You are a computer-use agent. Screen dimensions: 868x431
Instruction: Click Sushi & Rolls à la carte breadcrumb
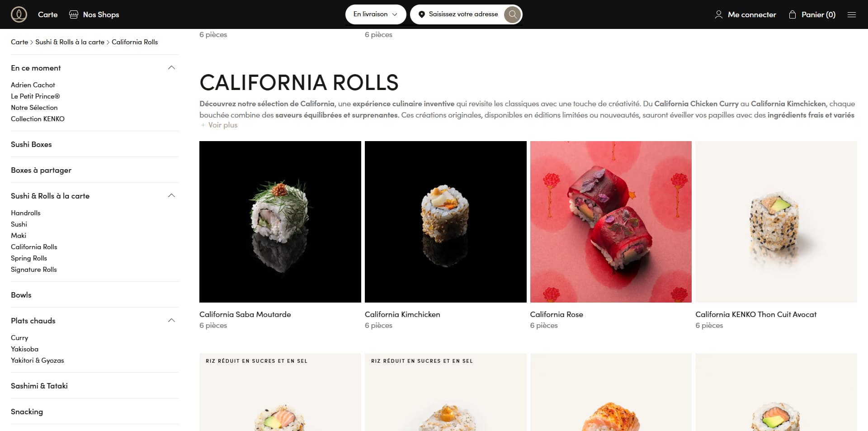point(70,42)
